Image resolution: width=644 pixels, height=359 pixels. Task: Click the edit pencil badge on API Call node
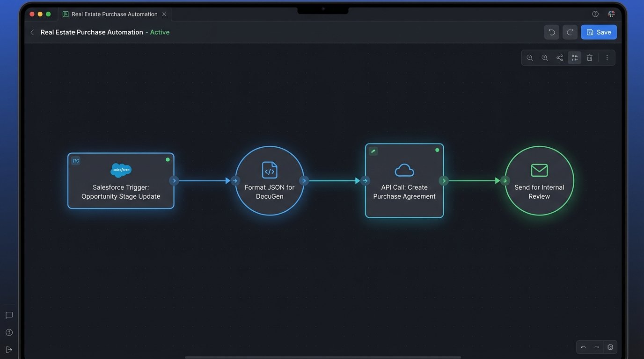coord(373,151)
